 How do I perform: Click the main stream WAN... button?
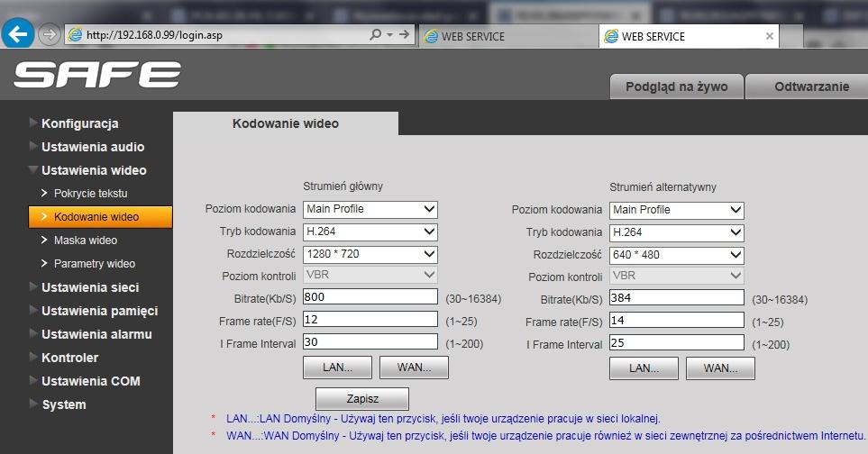tap(414, 368)
